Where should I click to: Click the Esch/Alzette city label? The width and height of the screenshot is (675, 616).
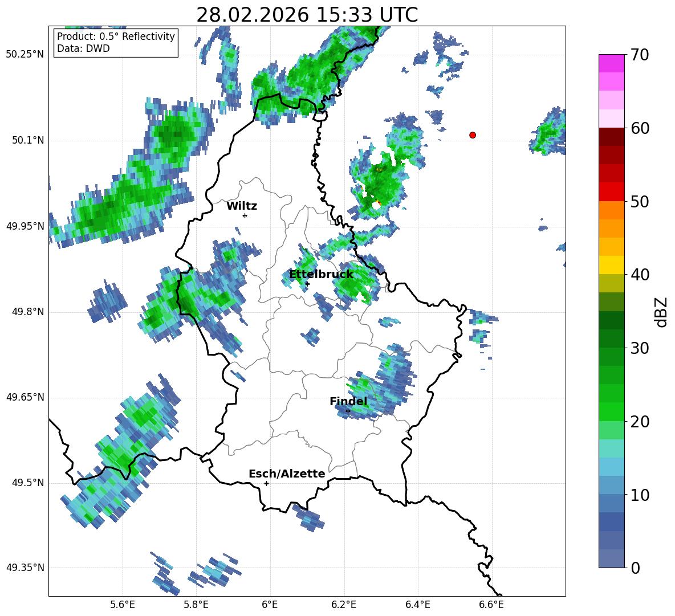(x=287, y=474)
